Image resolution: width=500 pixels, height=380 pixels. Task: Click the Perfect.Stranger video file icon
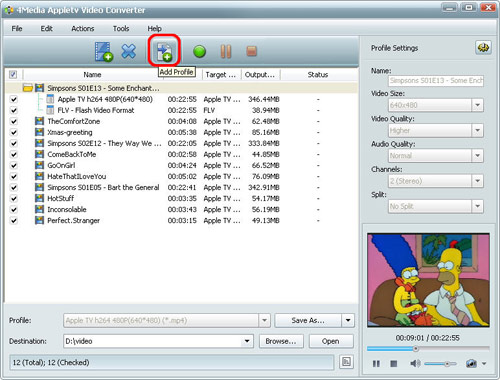(x=39, y=220)
